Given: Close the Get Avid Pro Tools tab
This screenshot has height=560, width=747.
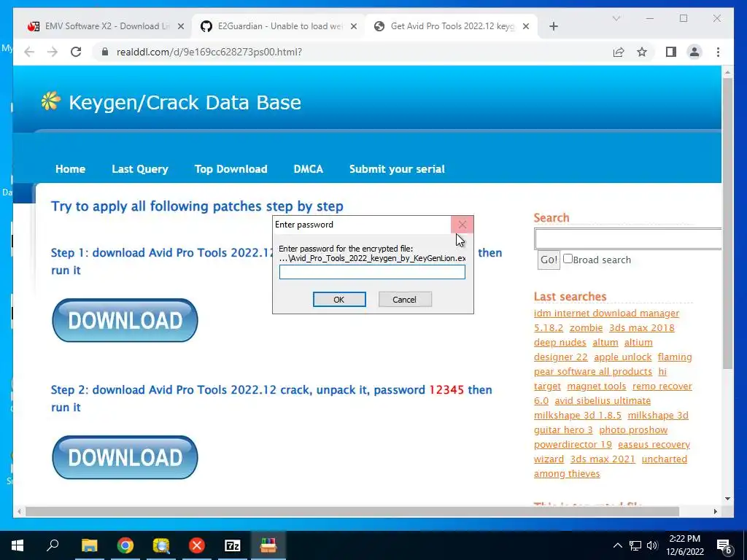Looking at the screenshot, I should pos(526,26).
